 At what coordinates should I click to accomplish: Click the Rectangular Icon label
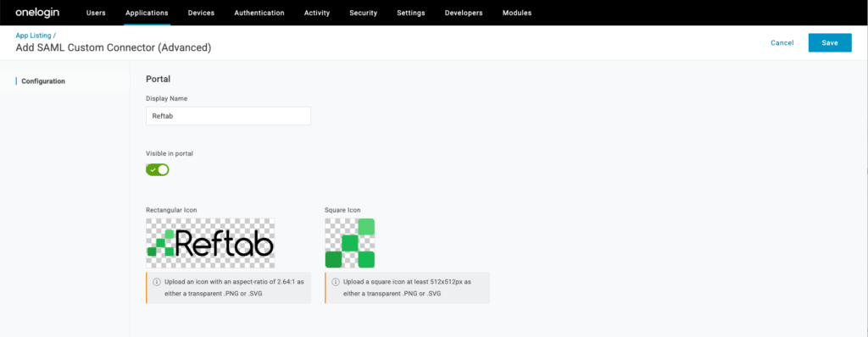tap(171, 210)
